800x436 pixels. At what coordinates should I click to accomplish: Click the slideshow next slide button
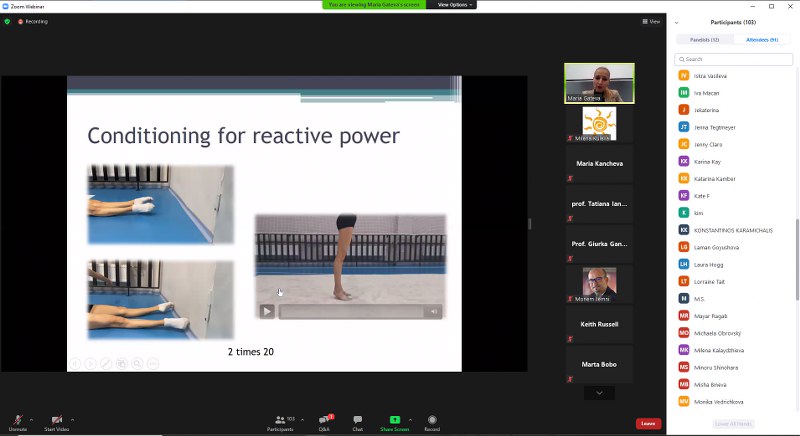pyautogui.click(x=90, y=364)
